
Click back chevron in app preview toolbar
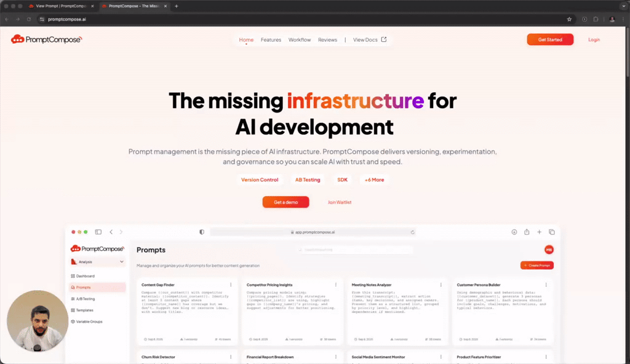pyautogui.click(x=111, y=232)
